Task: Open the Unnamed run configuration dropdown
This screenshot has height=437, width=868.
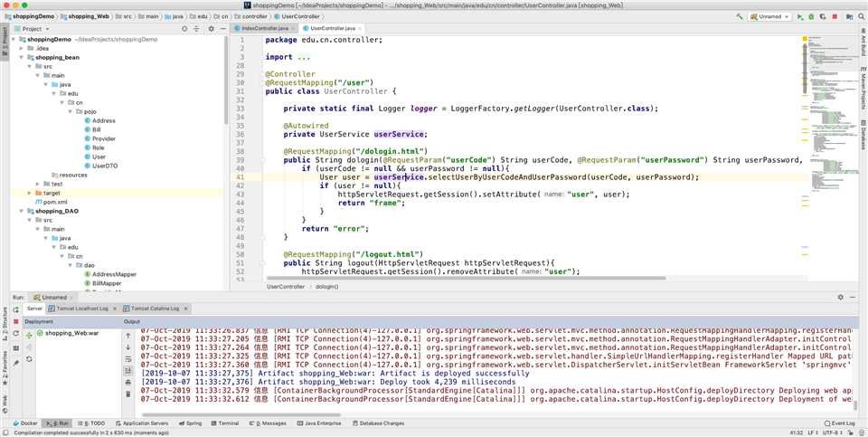Action: click(x=770, y=16)
